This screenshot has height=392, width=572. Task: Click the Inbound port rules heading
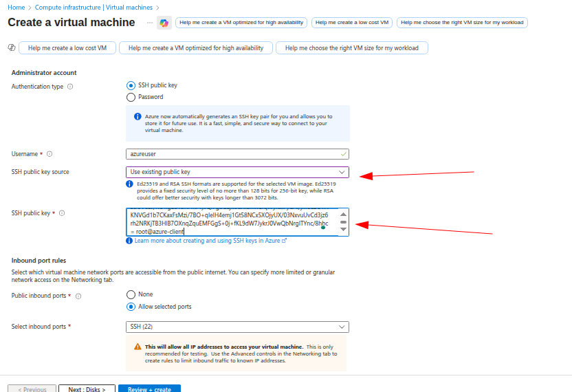coord(38,261)
